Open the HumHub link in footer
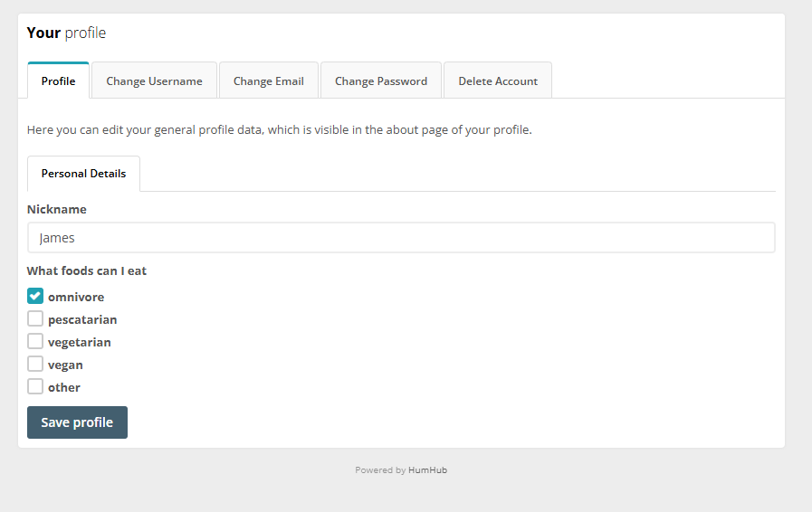 [x=427, y=470]
